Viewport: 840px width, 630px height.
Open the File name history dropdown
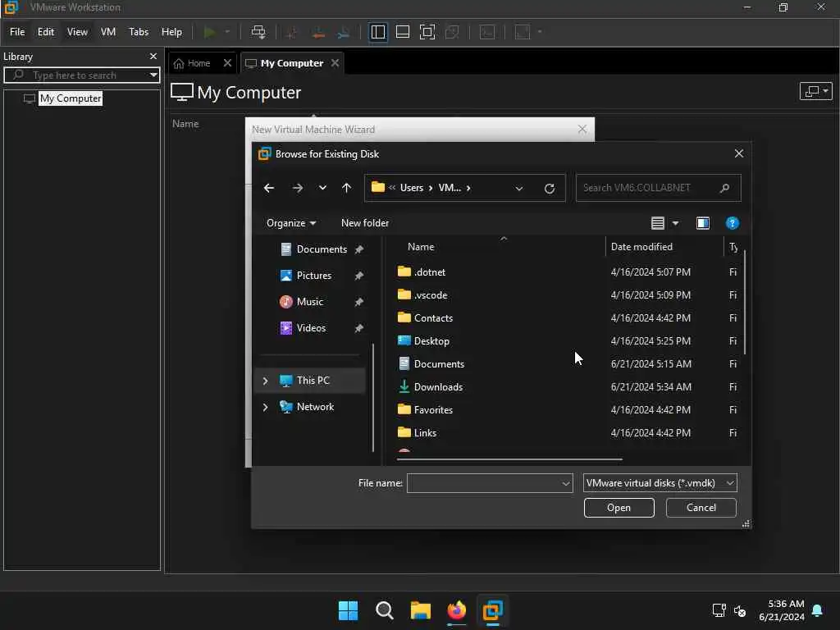tap(566, 483)
